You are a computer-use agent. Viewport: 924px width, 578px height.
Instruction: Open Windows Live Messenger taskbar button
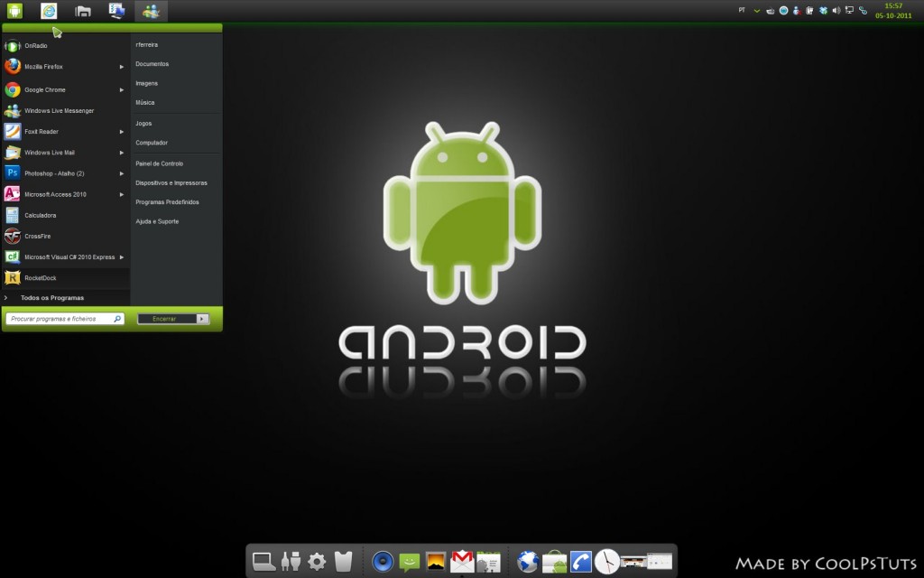[x=151, y=11]
